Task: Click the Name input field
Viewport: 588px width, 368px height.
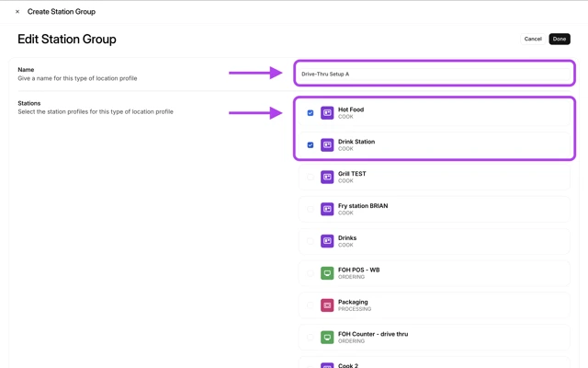Action: [435, 74]
